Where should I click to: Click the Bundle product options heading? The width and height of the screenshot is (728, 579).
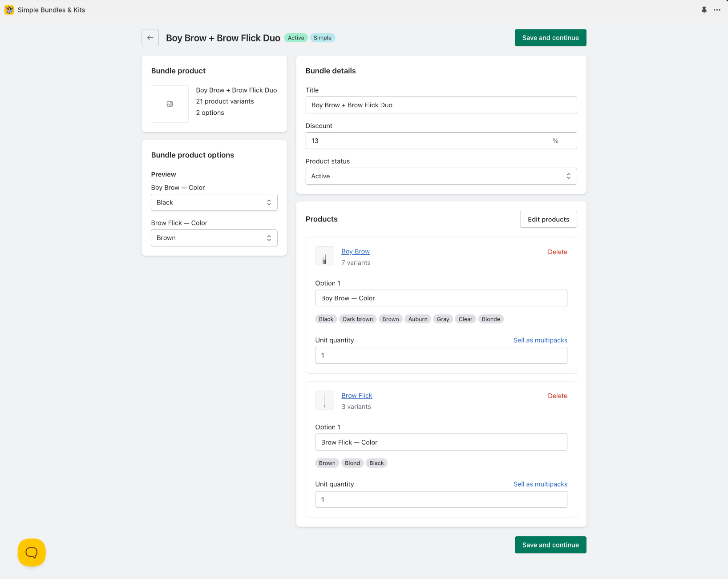click(x=192, y=155)
